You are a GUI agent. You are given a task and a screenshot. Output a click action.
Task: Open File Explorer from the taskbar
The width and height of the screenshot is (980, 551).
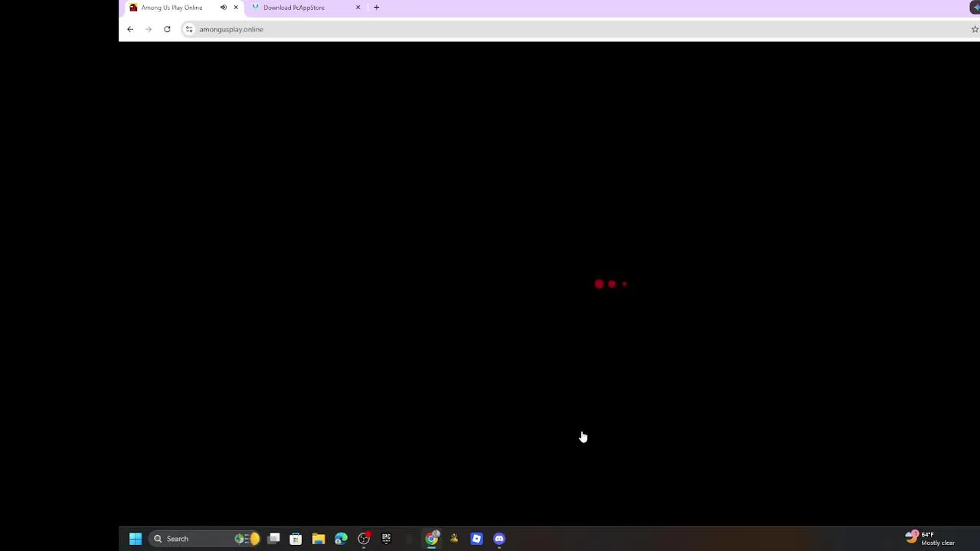tap(318, 539)
